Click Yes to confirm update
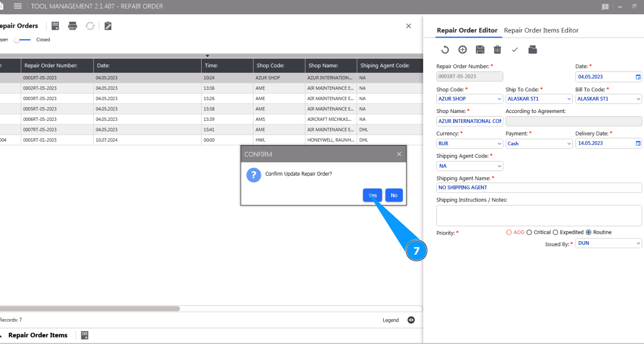 click(x=372, y=196)
